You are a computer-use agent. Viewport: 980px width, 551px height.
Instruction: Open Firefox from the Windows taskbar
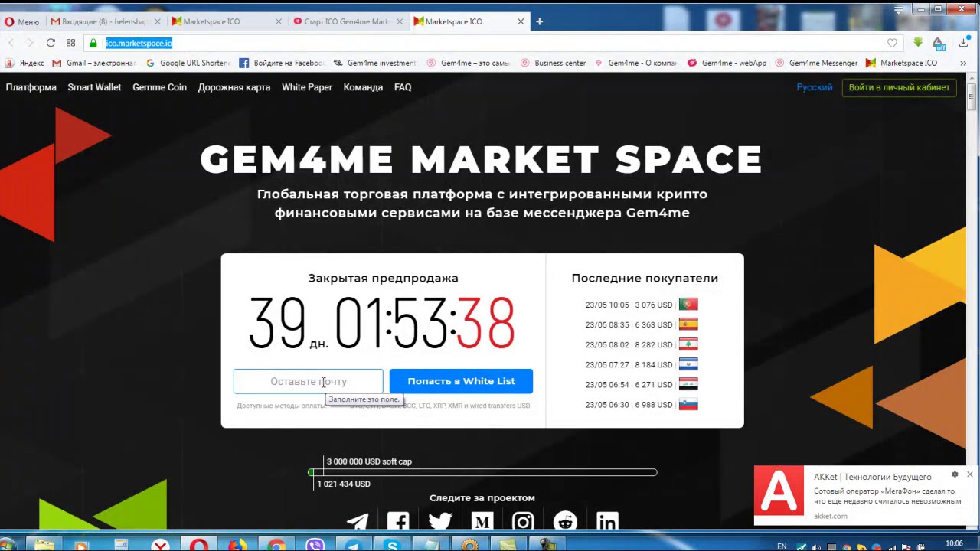pyautogui.click(x=237, y=545)
